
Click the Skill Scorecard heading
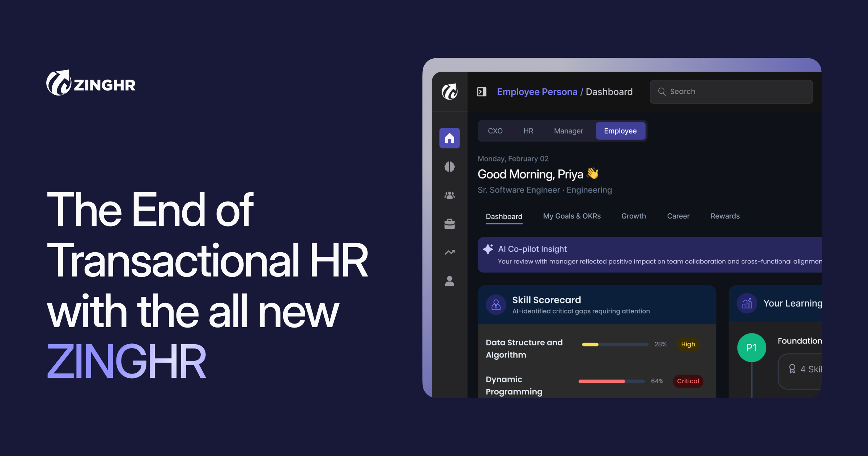(546, 300)
